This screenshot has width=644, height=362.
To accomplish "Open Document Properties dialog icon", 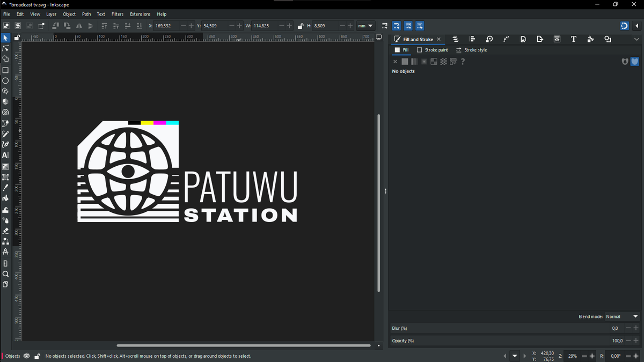I will 523,39.
